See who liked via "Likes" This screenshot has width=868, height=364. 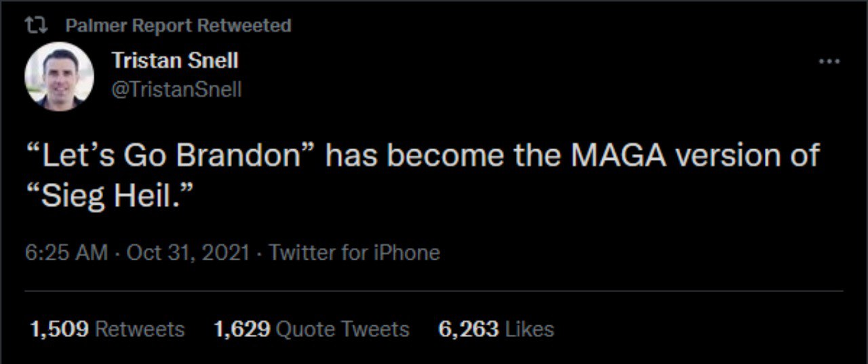[530, 329]
